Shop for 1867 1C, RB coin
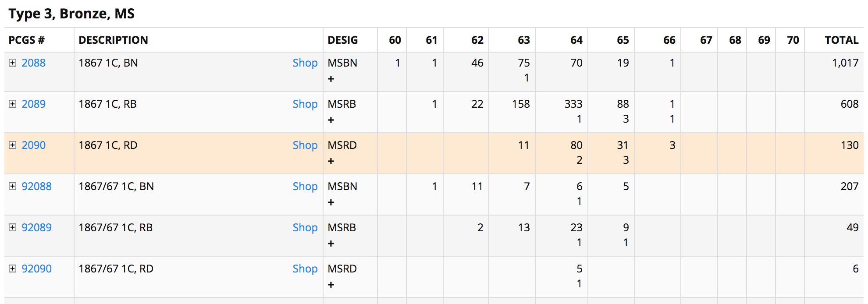The image size is (868, 304). (x=305, y=104)
